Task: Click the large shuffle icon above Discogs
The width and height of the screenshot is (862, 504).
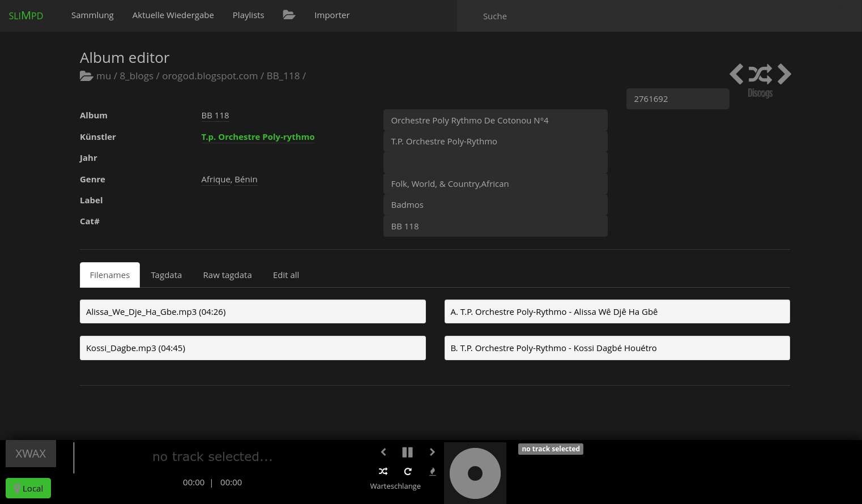Action: click(x=760, y=74)
